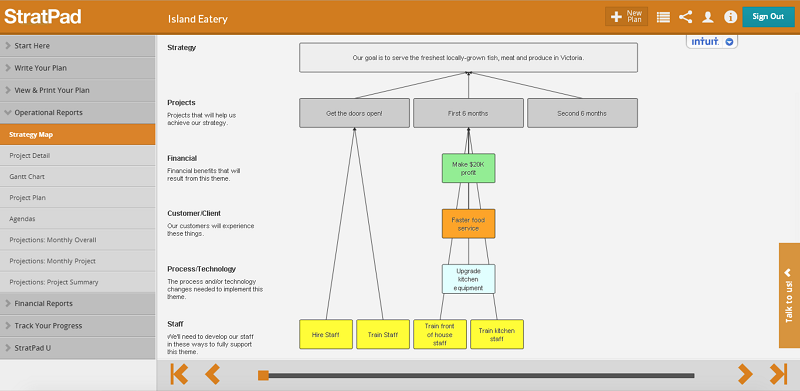Viewport: 800px width, 391px height.
Task: Open the Intuit dropdown arrow
Action: [x=729, y=42]
